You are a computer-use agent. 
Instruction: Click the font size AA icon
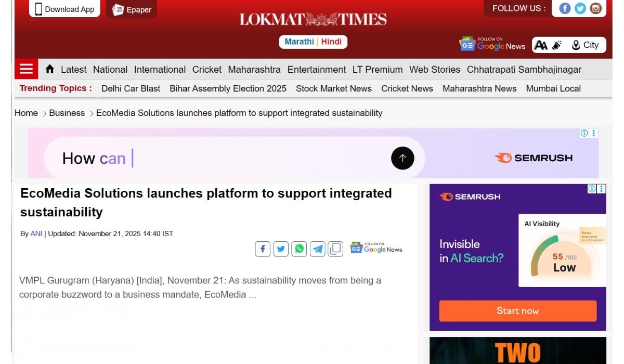tap(541, 45)
